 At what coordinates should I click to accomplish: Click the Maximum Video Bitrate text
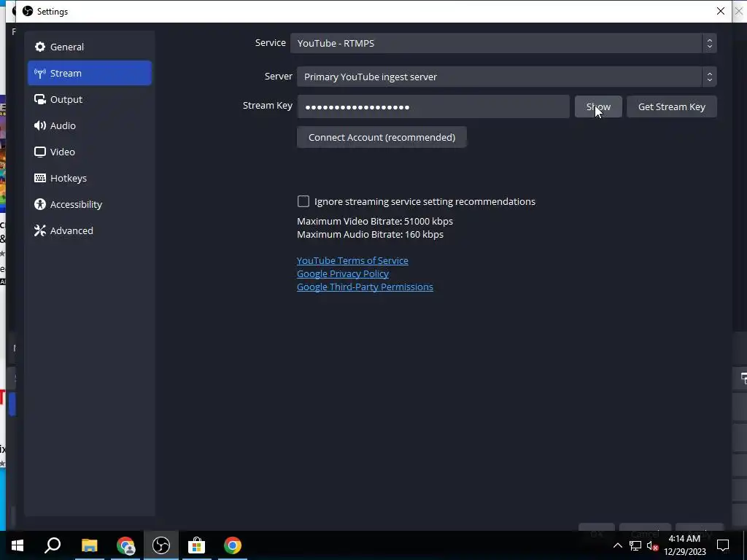pos(375,222)
